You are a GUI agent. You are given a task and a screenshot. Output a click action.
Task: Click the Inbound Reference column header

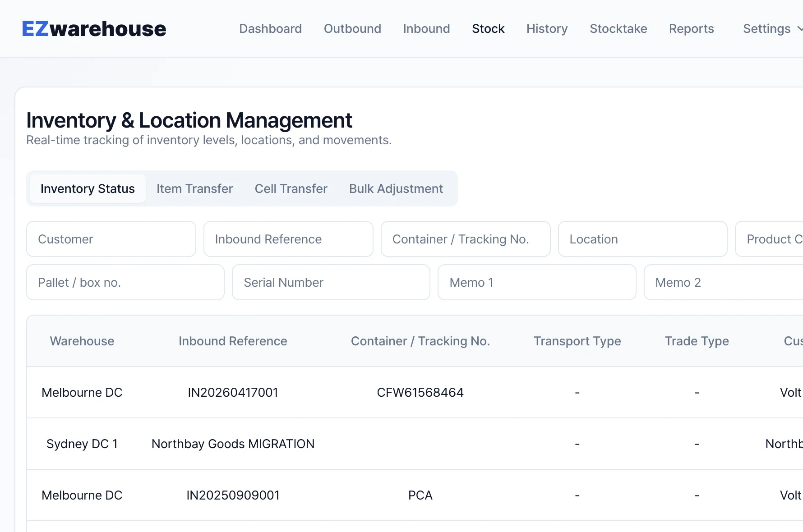(233, 341)
